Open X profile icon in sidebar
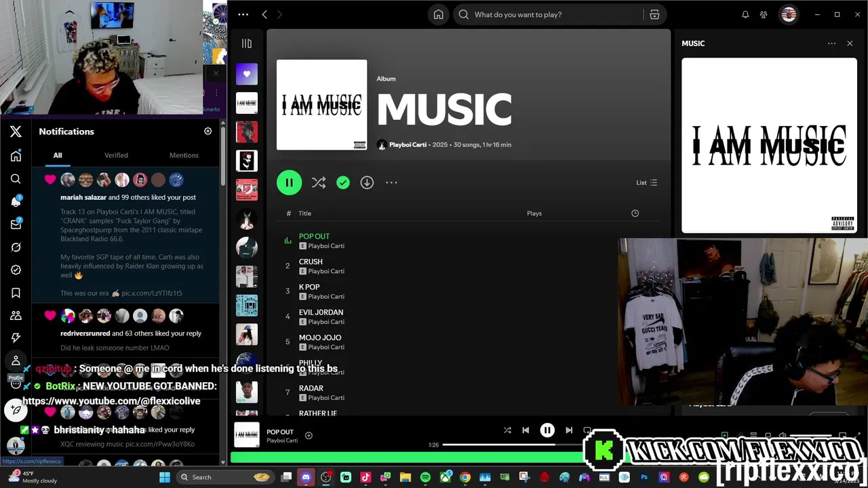The image size is (868, 488). coord(16,361)
